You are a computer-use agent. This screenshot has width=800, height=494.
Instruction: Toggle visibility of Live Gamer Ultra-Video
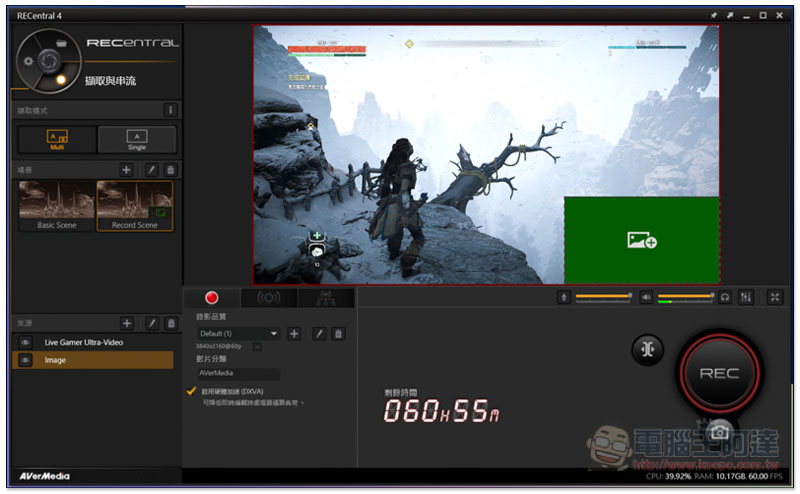25,342
